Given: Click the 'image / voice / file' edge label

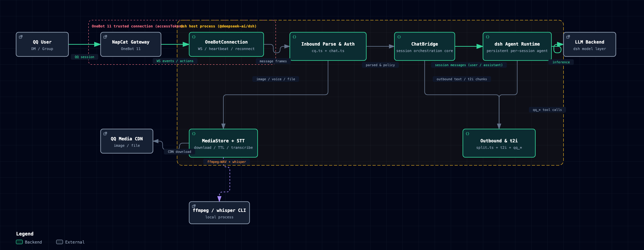Looking at the screenshot, I should (276, 79).
